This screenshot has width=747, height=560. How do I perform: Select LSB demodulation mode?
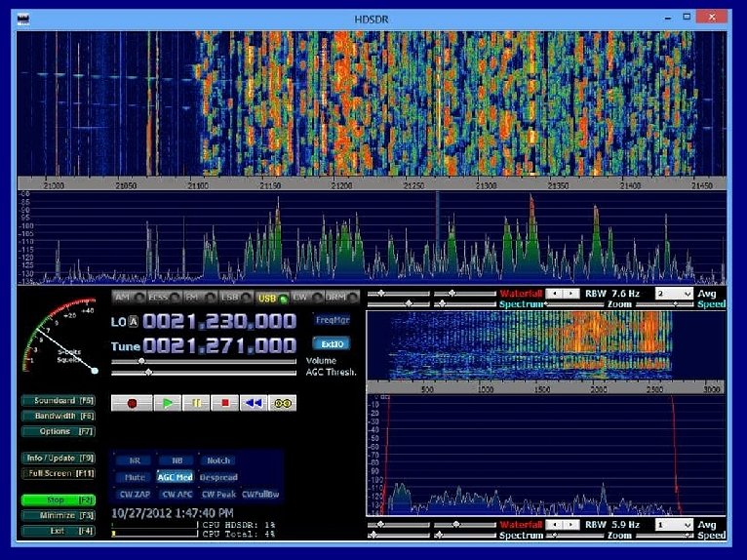pos(236,298)
